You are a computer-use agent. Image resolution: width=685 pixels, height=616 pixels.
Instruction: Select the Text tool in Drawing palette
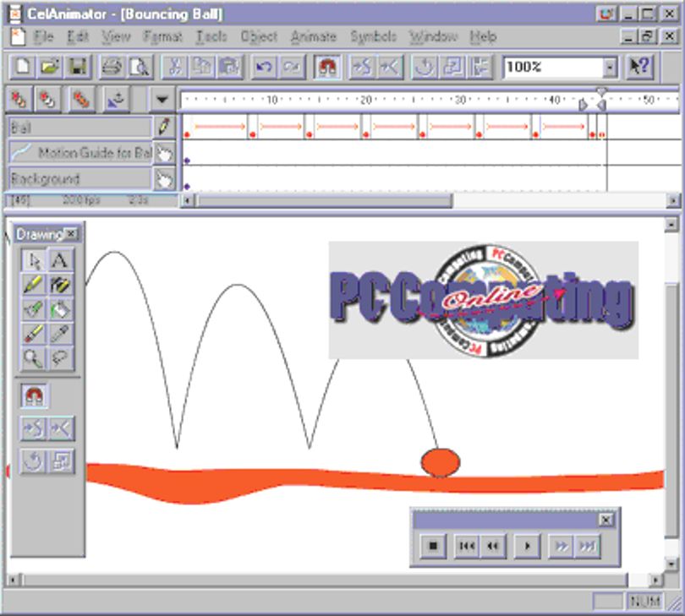pyautogui.click(x=59, y=260)
